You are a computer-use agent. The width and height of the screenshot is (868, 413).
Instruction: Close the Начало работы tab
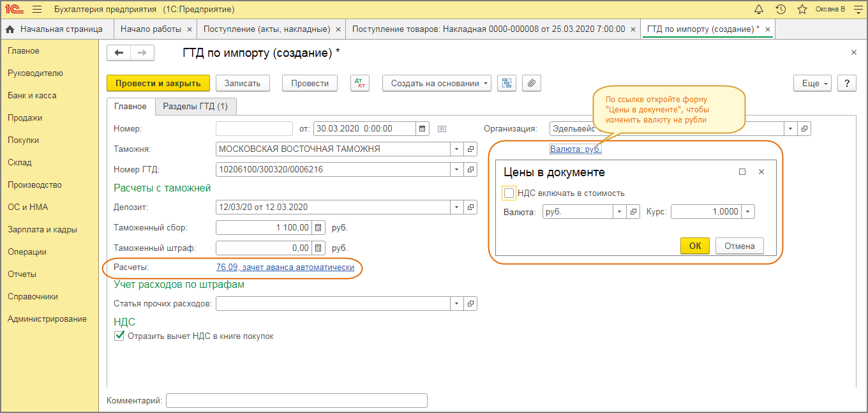tap(189, 29)
